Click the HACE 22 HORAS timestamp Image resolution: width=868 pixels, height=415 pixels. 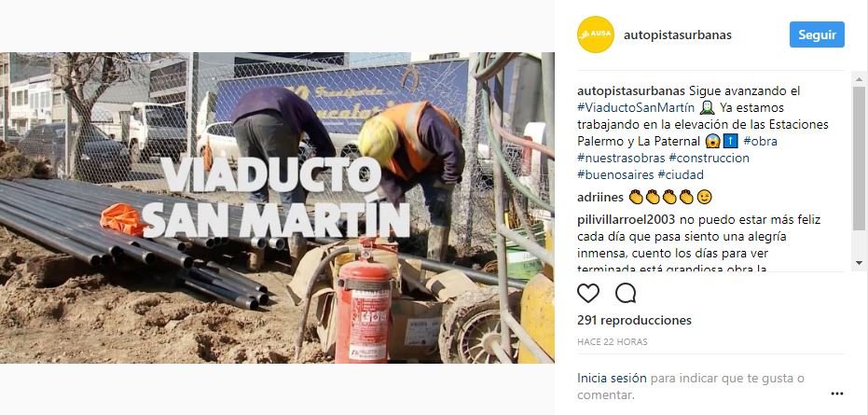tap(613, 342)
